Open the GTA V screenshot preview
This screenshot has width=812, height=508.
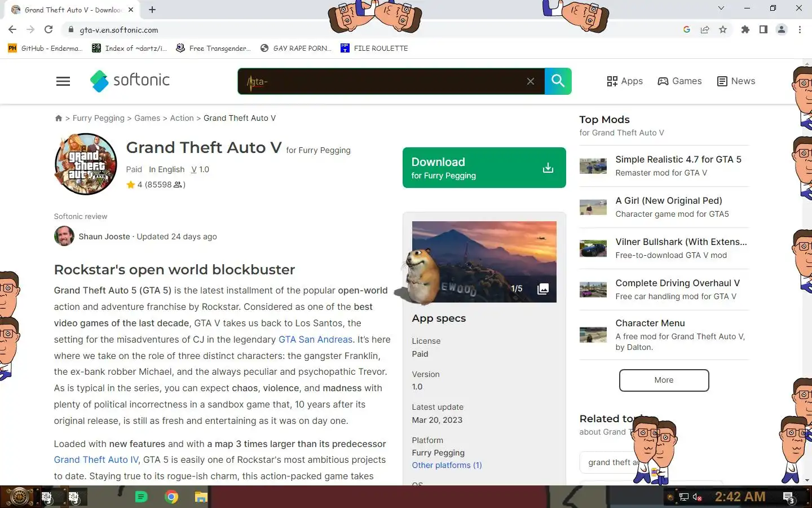pyautogui.click(x=484, y=261)
